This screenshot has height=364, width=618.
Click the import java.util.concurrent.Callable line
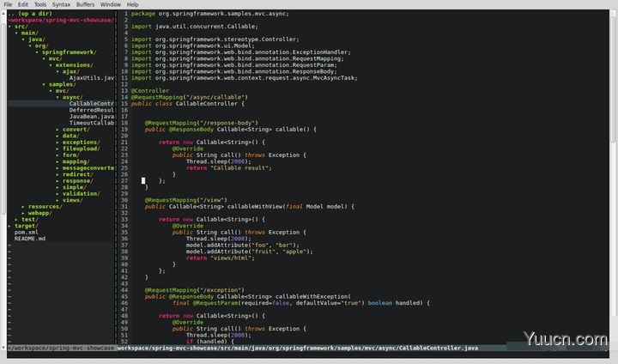[x=195, y=27]
